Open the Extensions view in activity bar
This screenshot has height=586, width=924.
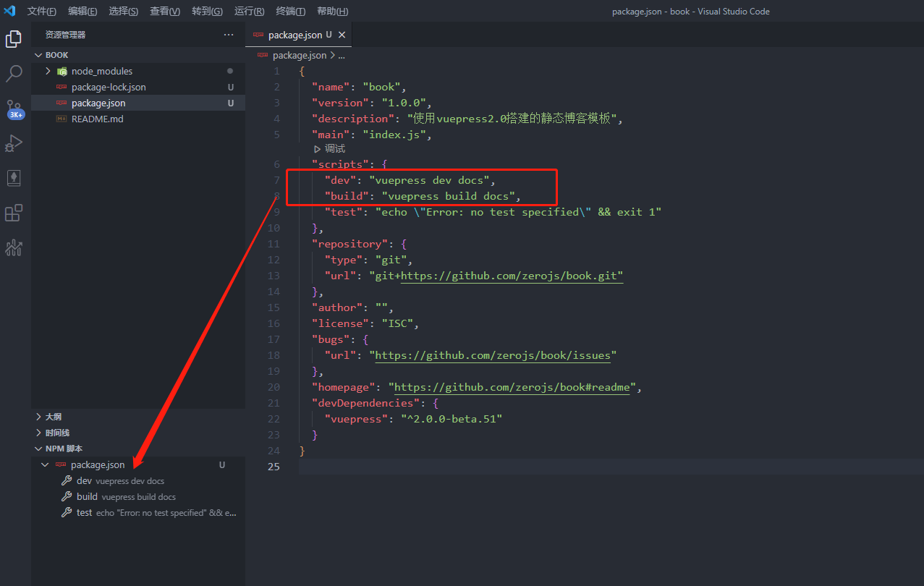[14, 213]
